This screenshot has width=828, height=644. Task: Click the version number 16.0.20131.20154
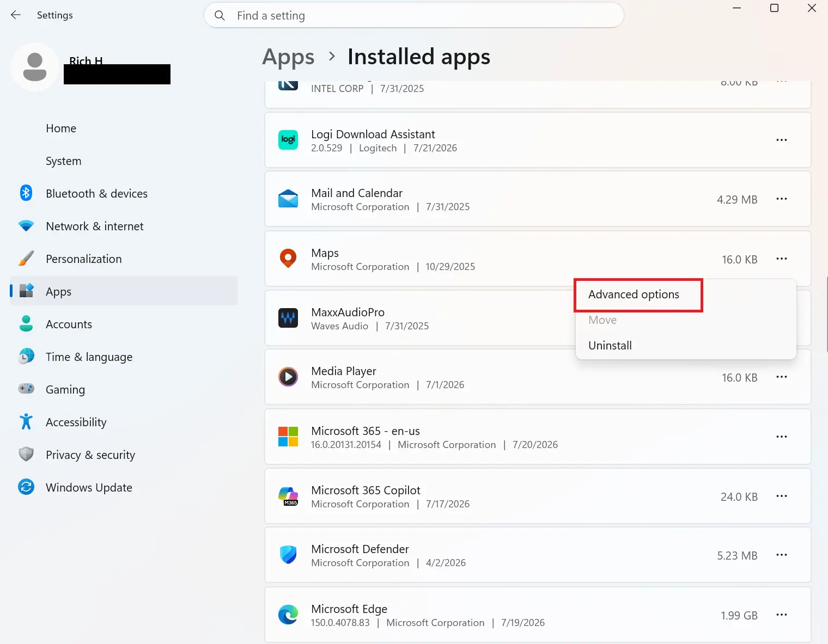tap(346, 445)
